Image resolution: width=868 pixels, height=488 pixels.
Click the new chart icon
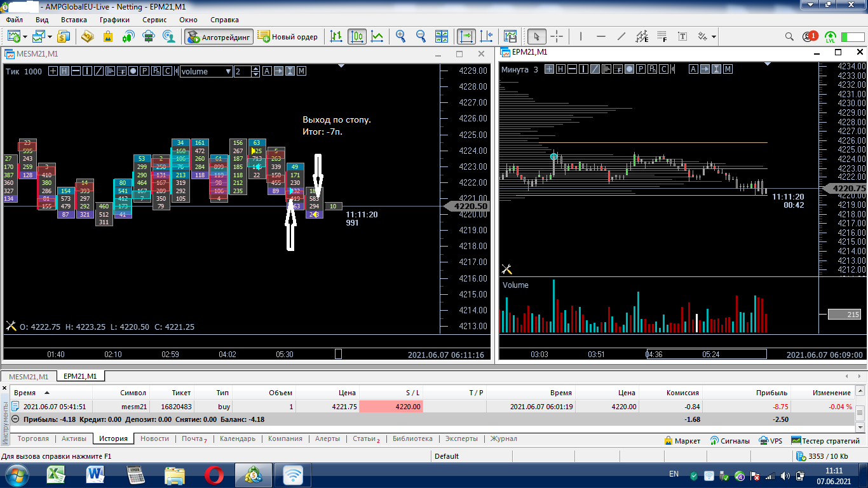13,36
